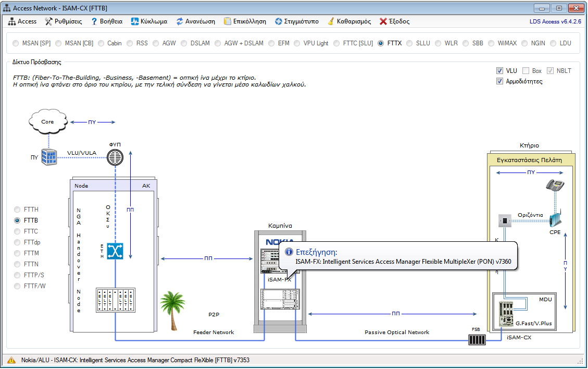
Task: Uncheck the VLU checkbox
Action: [500, 71]
